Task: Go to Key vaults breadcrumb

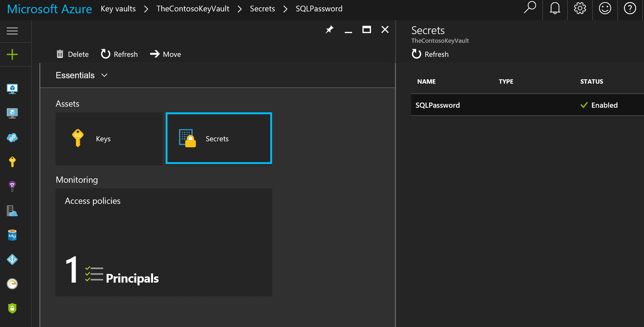Action: tap(118, 9)
